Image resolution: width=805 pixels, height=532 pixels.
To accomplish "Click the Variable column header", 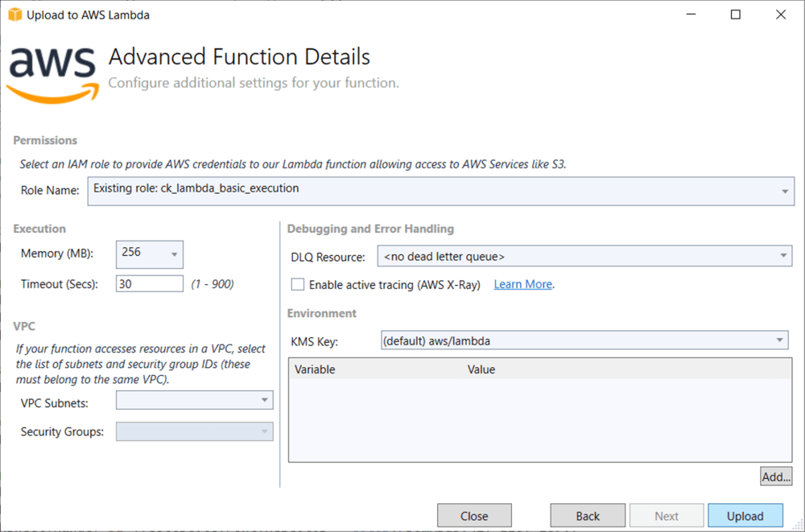I will [315, 369].
